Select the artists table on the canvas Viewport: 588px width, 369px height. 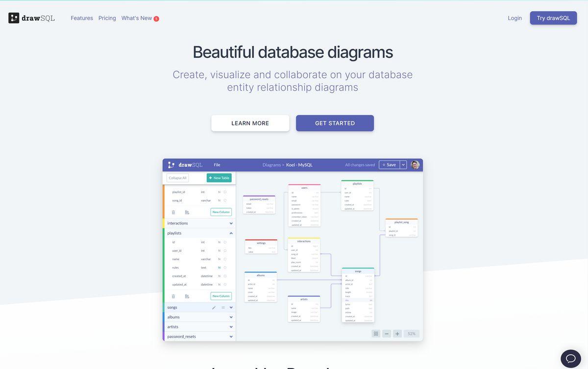pyautogui.click(x=304, y=309)
